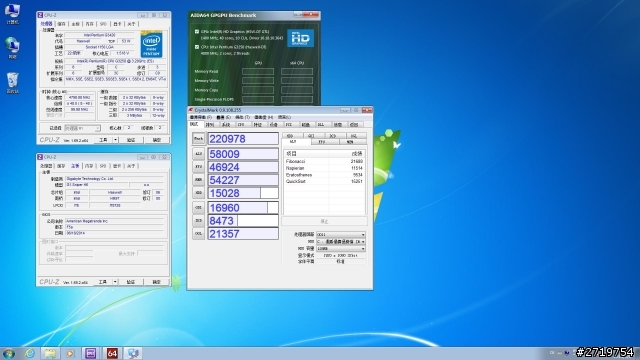Open the Network desktop icon
The height and width of the screenshot is (360, 640).
(12, 47)
